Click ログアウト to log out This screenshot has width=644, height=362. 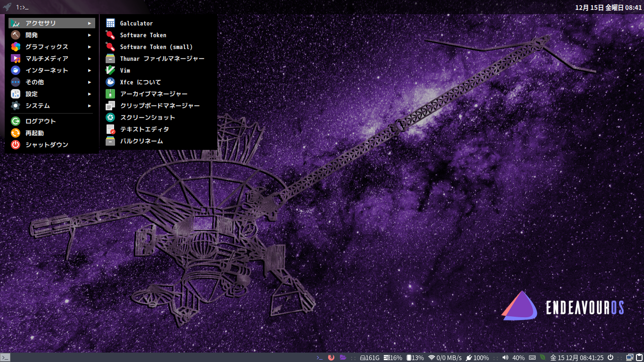[x=52, y=121]
